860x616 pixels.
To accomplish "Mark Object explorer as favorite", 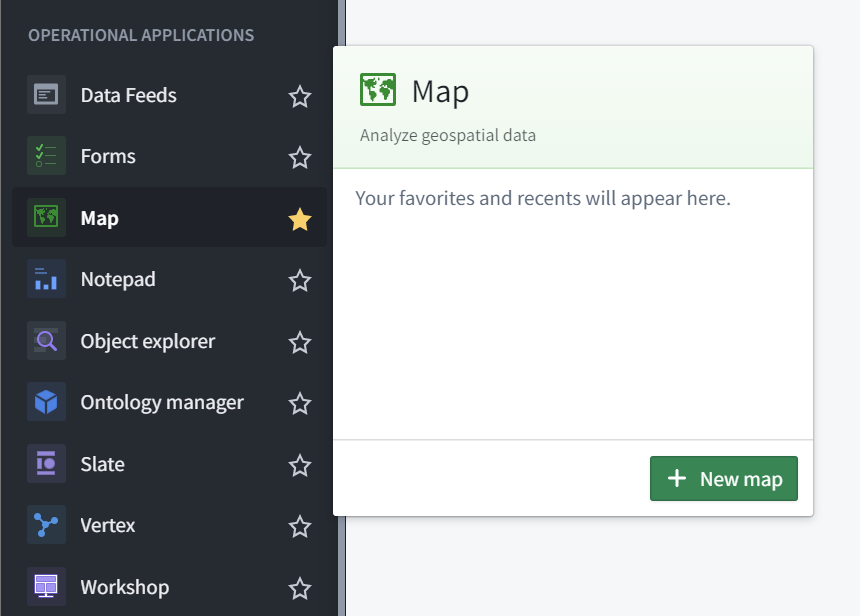I will click(300, 343).
